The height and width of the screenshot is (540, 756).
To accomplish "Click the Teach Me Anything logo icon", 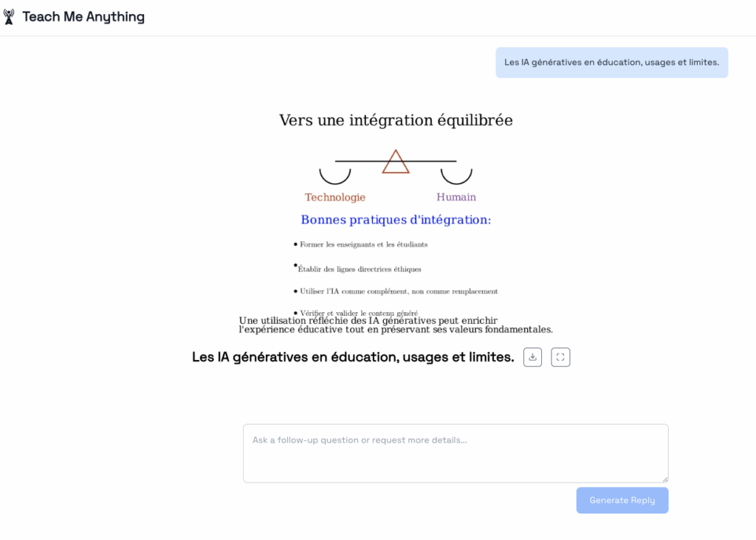I will pyautogui.click(x=9, y=17).
